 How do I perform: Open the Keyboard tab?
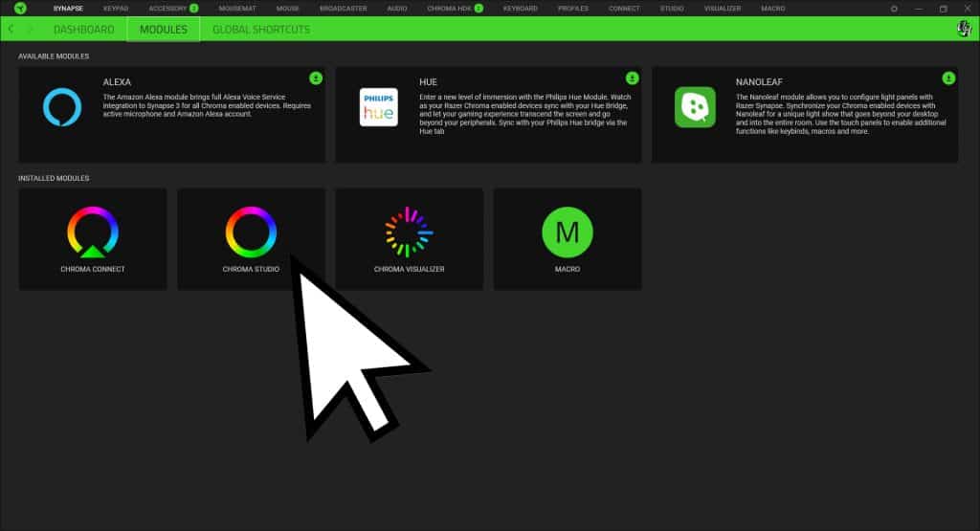[520, 9]
